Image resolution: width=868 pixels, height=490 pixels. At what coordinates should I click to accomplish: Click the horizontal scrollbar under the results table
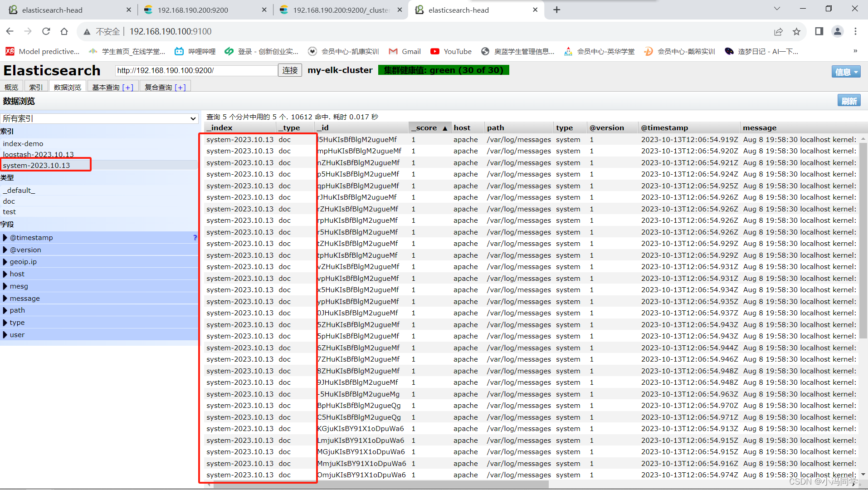(x=381, y=484)
